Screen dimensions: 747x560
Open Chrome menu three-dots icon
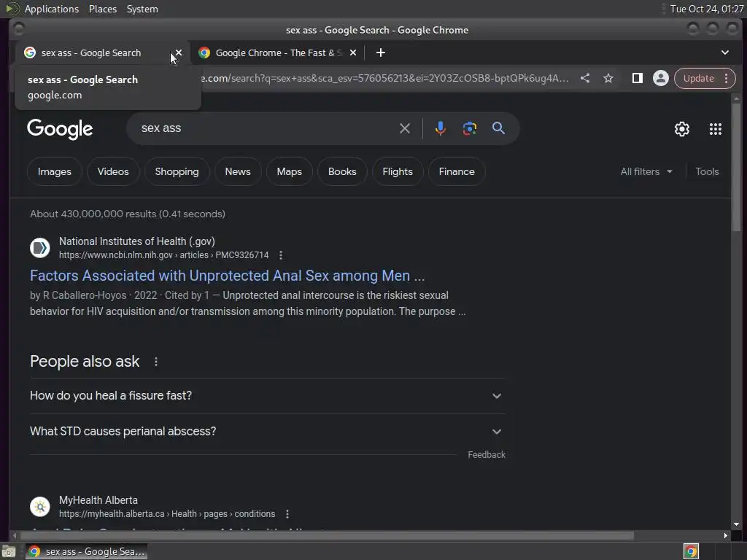pyautogui.click(x=726, y=78)
